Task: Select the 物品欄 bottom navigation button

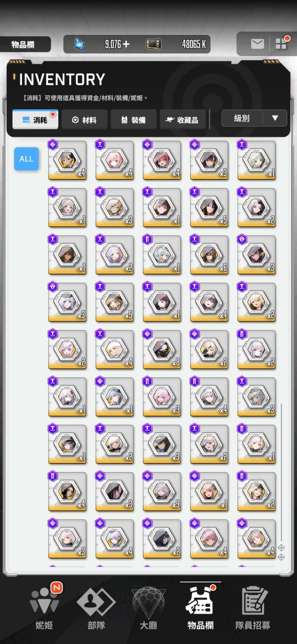Action: click(200, 606)
